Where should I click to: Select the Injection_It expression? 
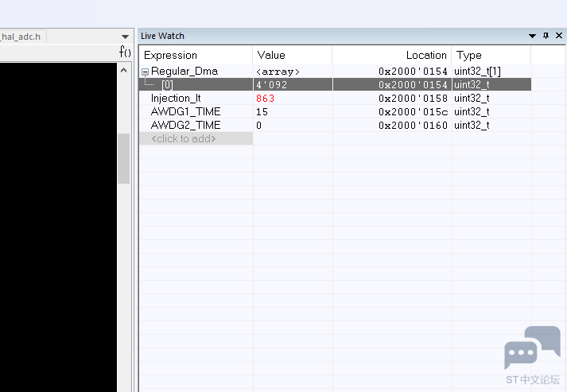[x=176, y=98]
